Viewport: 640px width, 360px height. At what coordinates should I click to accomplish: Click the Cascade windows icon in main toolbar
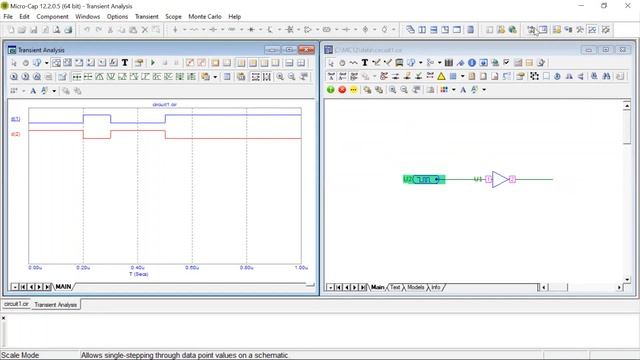click(410, 30)
